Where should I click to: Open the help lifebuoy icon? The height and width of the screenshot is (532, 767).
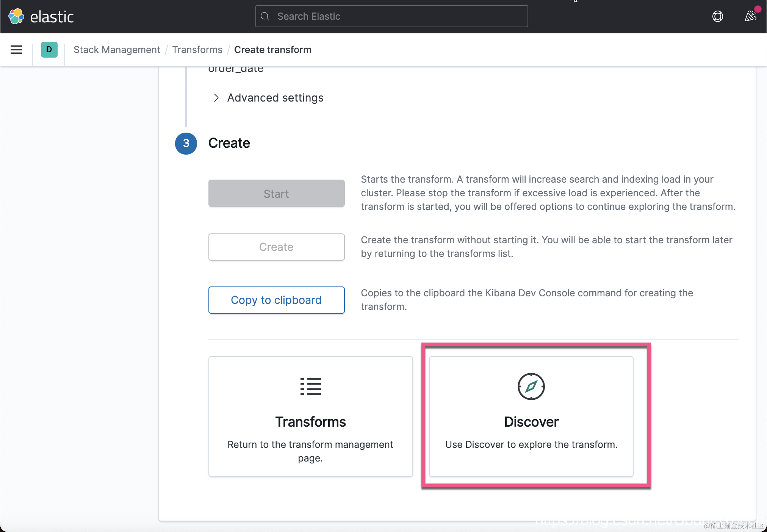pos(717,16)
